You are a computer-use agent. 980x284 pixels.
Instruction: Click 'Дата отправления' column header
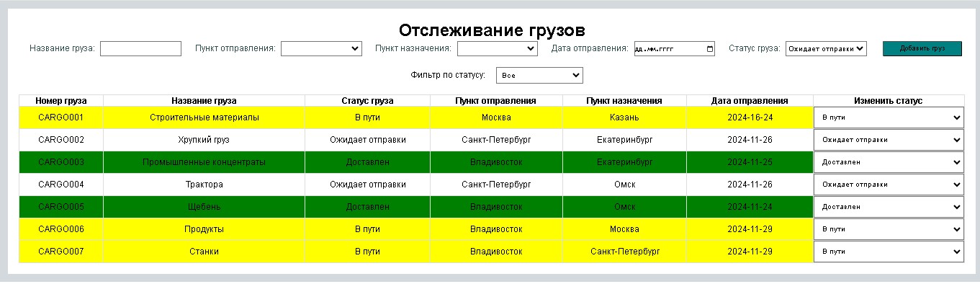[x=750, y=101]
